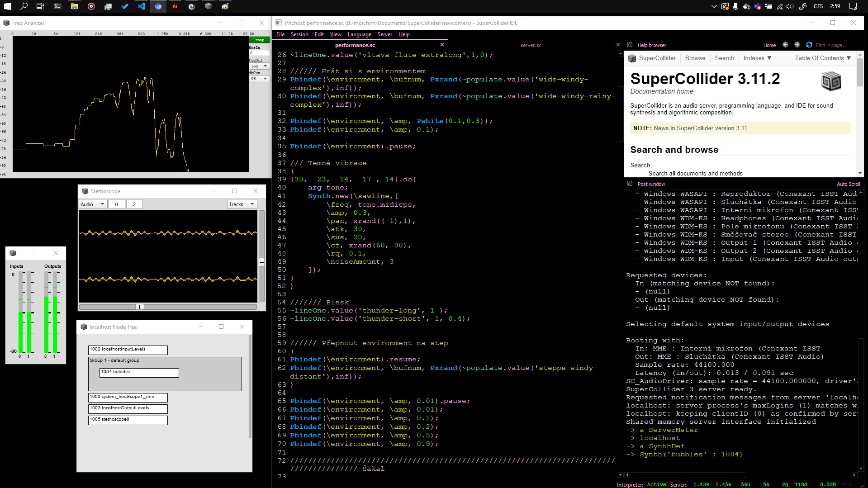
Task: Open the dbCut 96 dropdown
Action: (x=260, y=79)
